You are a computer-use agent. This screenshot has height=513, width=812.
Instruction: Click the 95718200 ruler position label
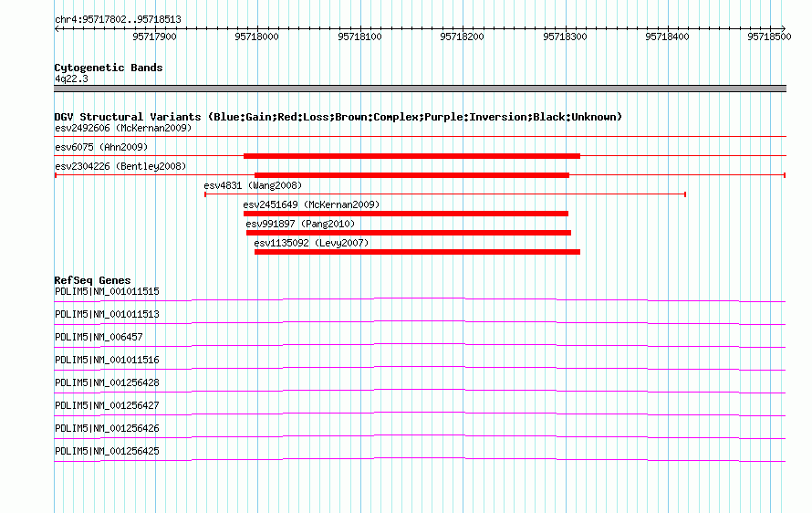coord(462,37)
